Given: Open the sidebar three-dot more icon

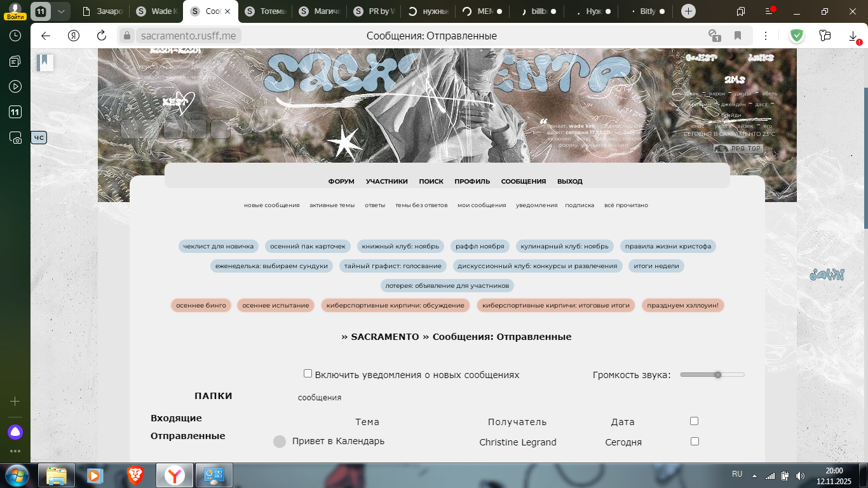Looking at the screenshot, I should click(15, 451).
